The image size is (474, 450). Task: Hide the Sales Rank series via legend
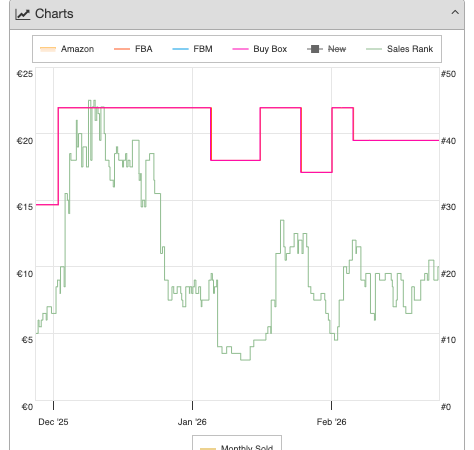[x=399, y=49]
